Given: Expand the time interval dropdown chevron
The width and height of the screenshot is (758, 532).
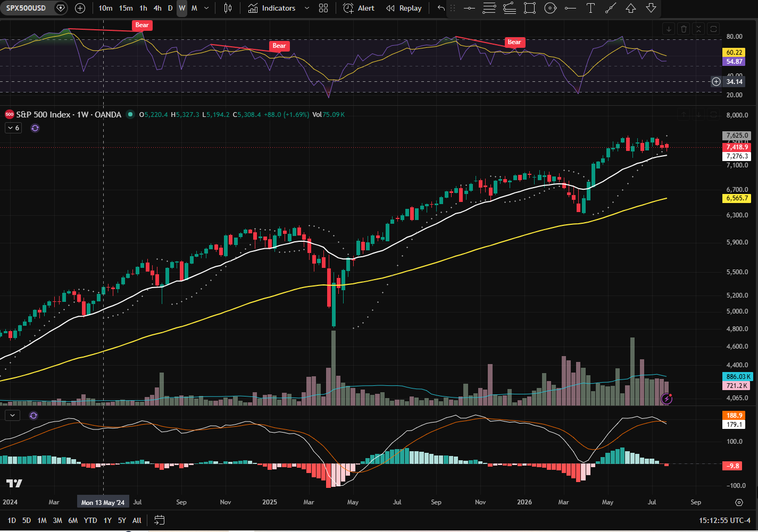Looking at the screenshot, I should 206,8.
